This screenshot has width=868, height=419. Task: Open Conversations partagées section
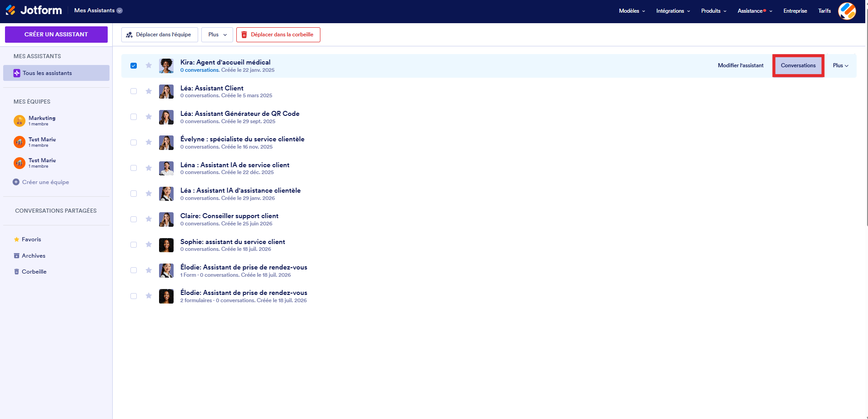pos(56,211)
